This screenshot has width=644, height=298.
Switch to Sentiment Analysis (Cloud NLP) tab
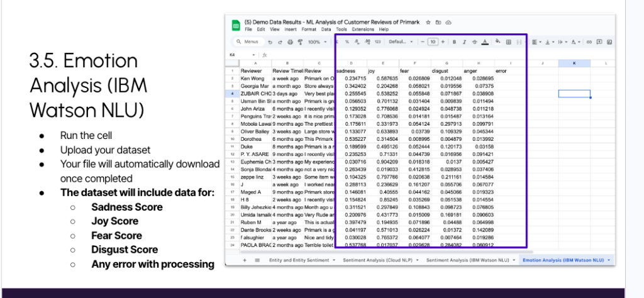coord(377,260)
